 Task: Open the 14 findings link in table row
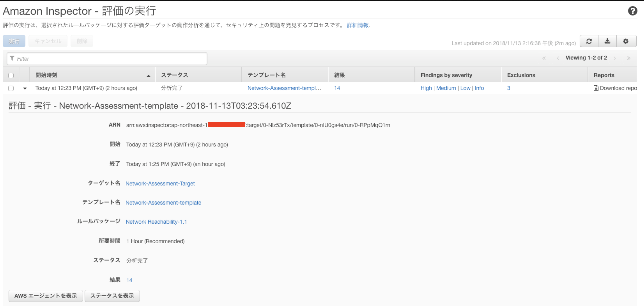(x=337, y=88)
